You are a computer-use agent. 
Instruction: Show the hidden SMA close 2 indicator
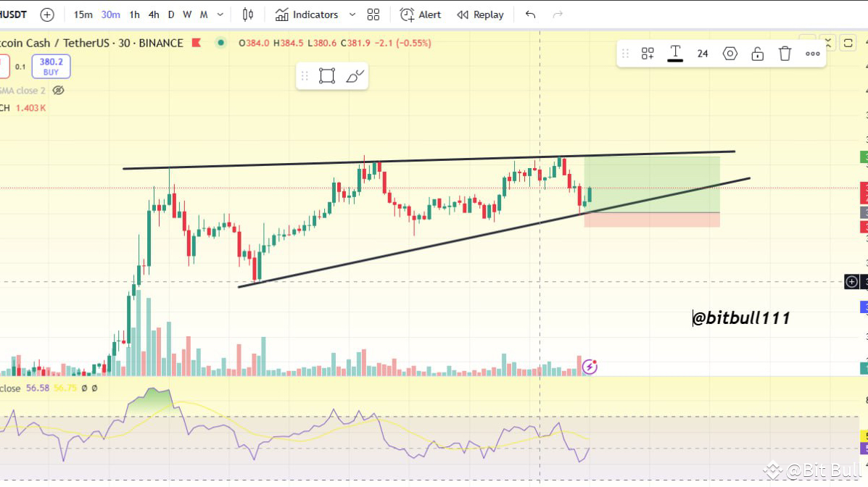58,90
